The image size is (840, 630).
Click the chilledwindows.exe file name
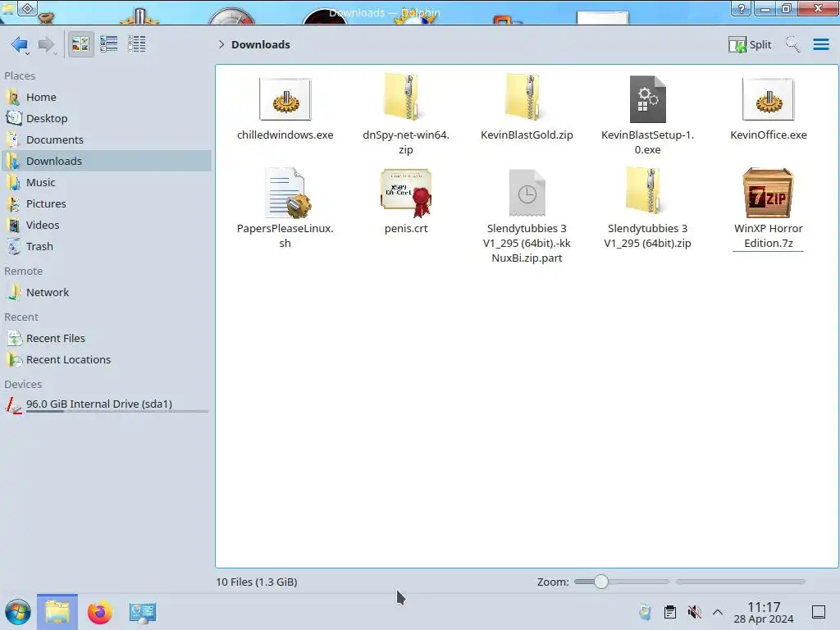(x=285, y=135)
